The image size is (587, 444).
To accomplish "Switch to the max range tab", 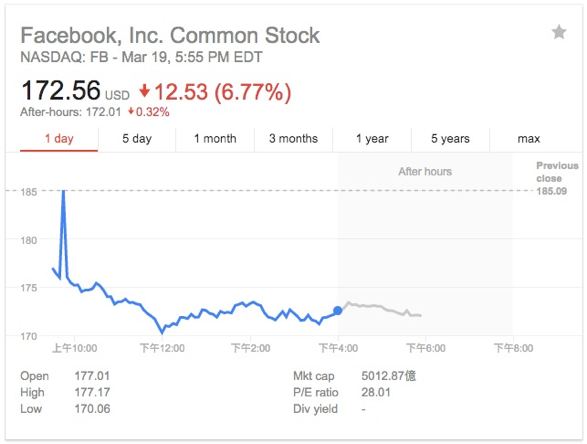I will [x=528, y=139].
